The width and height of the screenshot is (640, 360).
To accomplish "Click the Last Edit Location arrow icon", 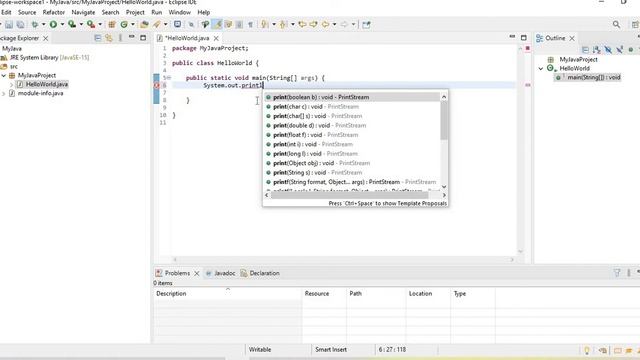I will click(x=302, y=24).
